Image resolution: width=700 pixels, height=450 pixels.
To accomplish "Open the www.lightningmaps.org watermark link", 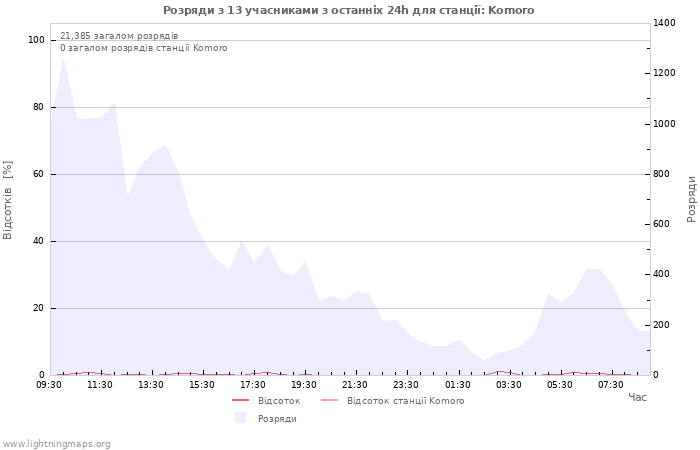I will tap(57, 444).
